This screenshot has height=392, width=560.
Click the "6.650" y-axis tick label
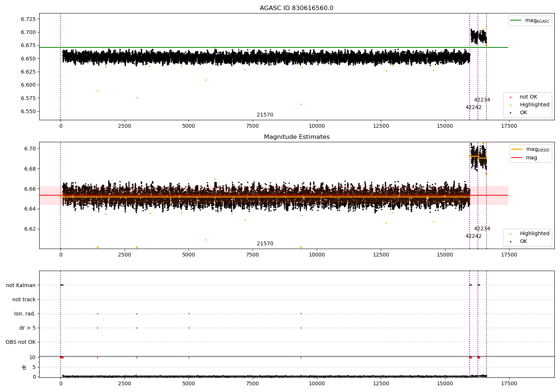coord(28,59)
